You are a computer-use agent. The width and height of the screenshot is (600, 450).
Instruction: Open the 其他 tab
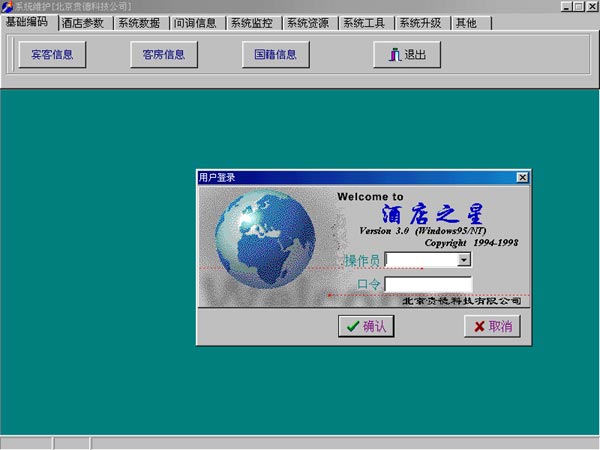(471, 23)
